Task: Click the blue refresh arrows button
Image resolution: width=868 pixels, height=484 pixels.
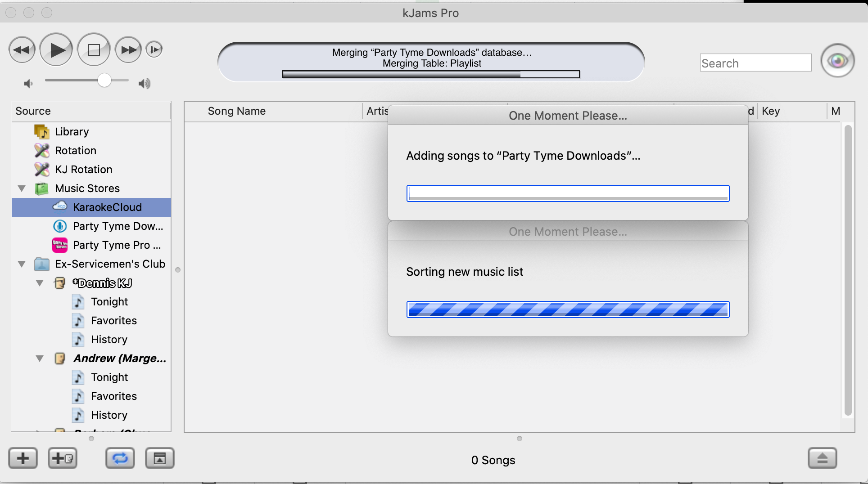Action: point(120,458)
